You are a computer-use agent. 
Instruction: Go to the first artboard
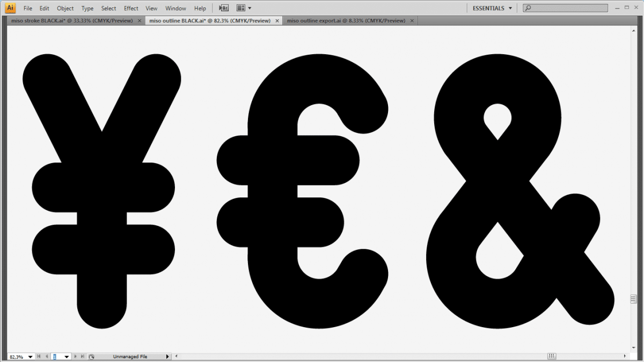(39, 357)
